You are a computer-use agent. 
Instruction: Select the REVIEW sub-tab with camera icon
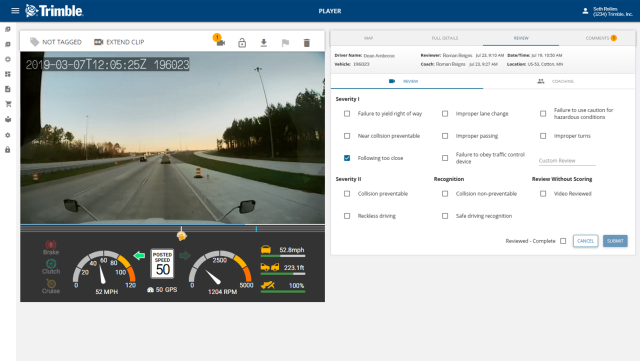pyautogui.click(x=407, y=81)
